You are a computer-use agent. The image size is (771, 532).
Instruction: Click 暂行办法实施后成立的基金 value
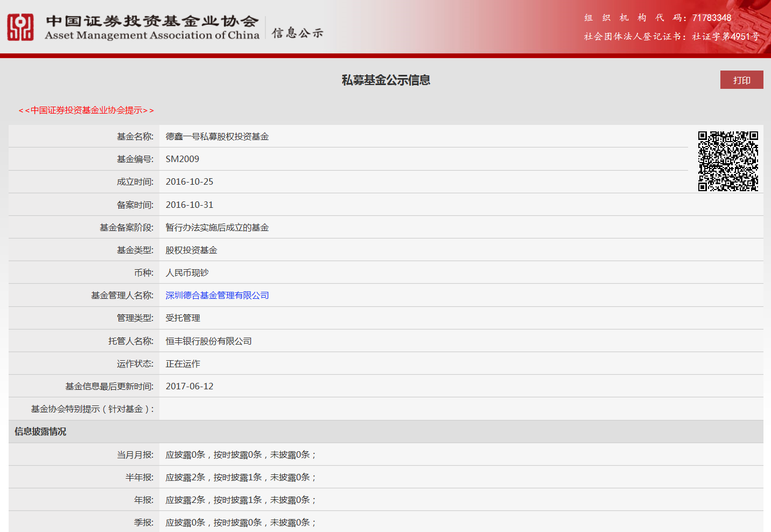click(x=217, y=227)
